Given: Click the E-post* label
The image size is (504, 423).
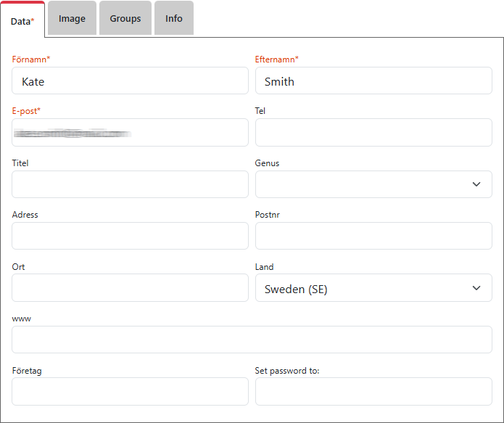Looking at the screenshot, I should (26, 111).
